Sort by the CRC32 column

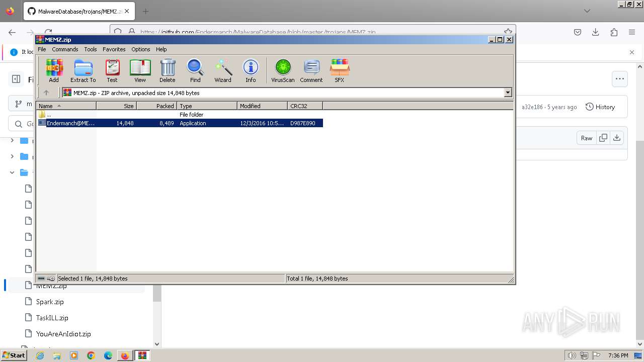coord(305,106)
